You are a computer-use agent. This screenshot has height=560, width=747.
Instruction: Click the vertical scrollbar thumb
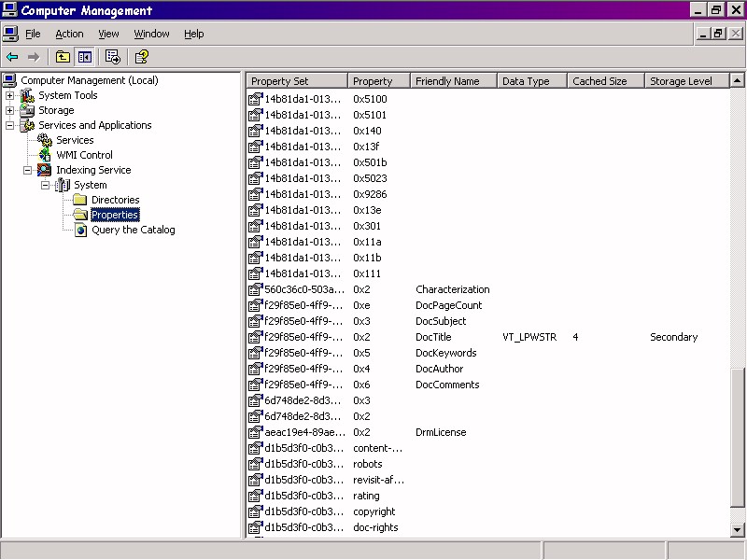737,439
